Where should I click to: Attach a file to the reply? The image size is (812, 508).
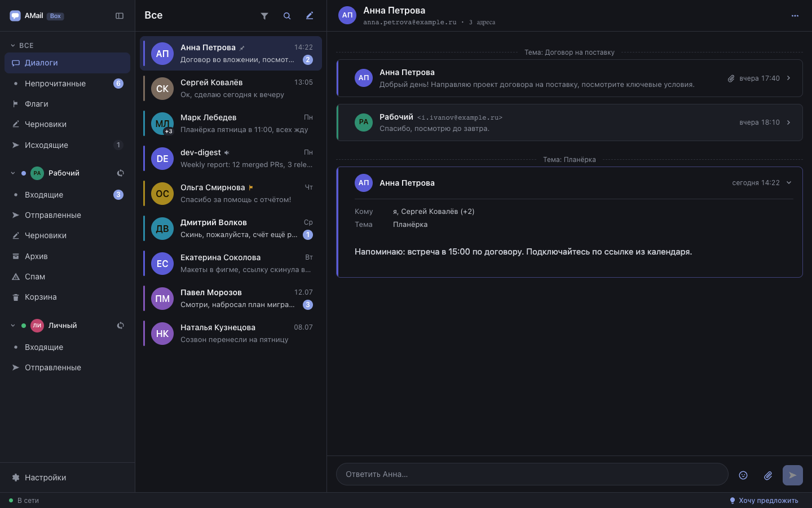click(768, 475)
